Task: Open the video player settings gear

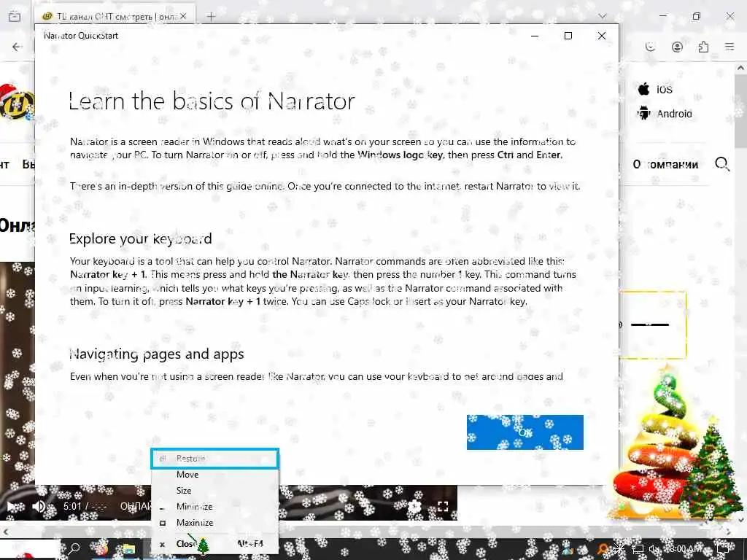Action: (415, 506)
